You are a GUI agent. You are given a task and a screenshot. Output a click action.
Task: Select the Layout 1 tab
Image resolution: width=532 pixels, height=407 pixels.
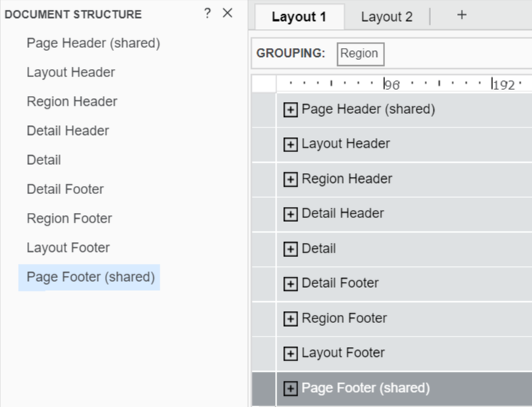[298, 16]
